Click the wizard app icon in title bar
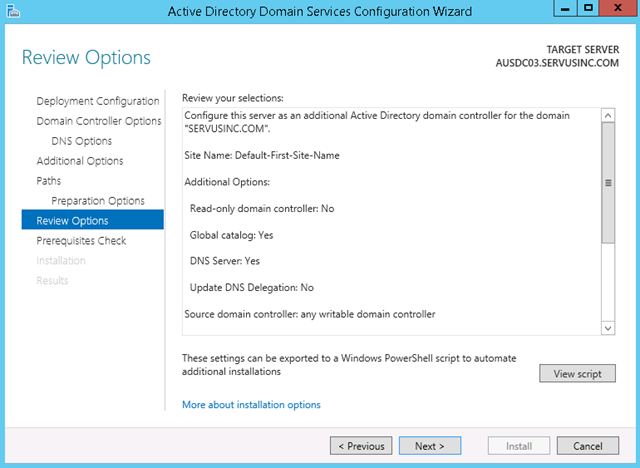Screen dimensions: 640x468 point(13,11)
